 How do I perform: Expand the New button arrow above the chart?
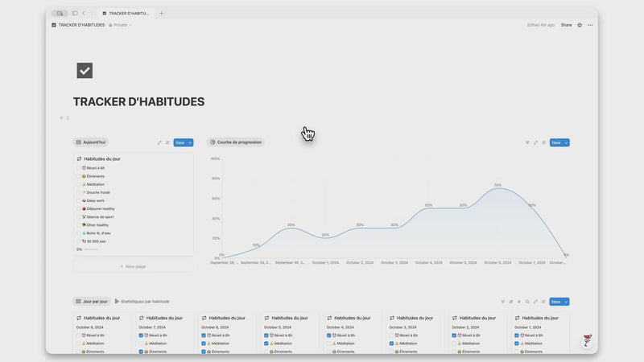pyautogui.click(x=566, y=142)
